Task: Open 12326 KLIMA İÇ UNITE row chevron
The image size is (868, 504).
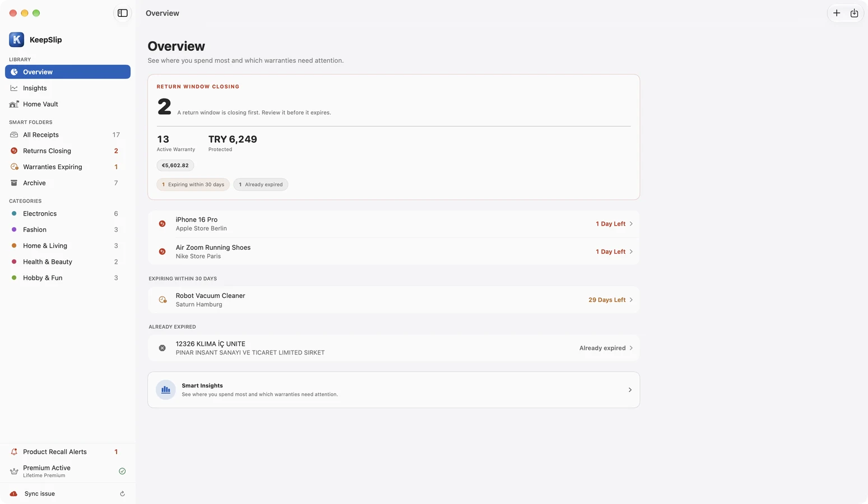Action: pyautogui.click(x=631, y=348)
